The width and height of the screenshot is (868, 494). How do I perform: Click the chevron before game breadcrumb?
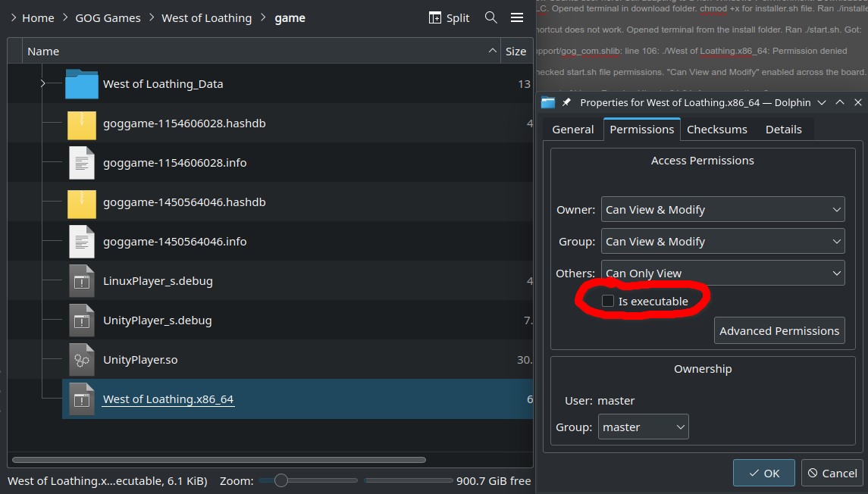pyautogui.click(x=264, y=17)
